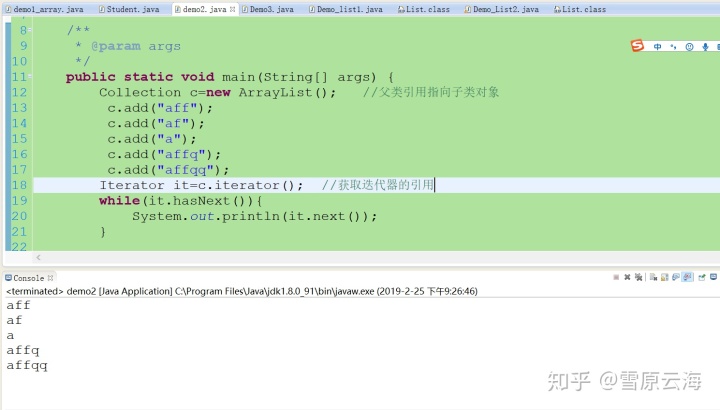Viewport: 720px width, 410px height.
Task: Click console output line 'af'
Action: 14,320
